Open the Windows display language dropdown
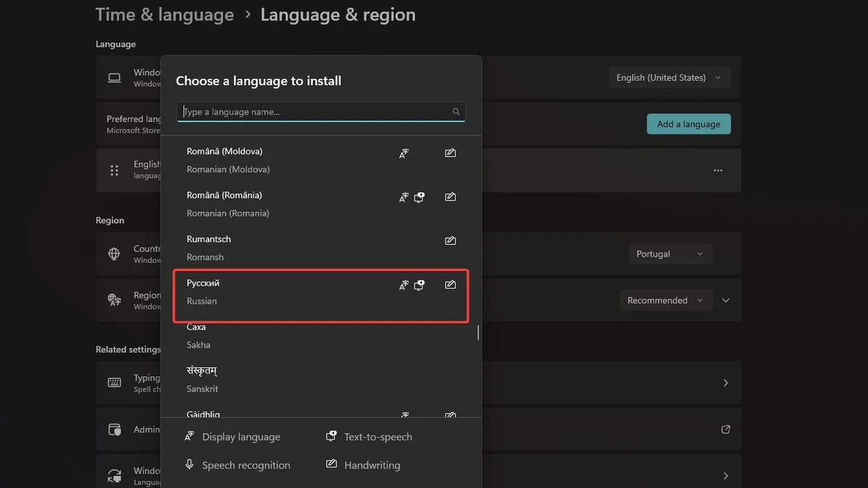 click(670, 78)
